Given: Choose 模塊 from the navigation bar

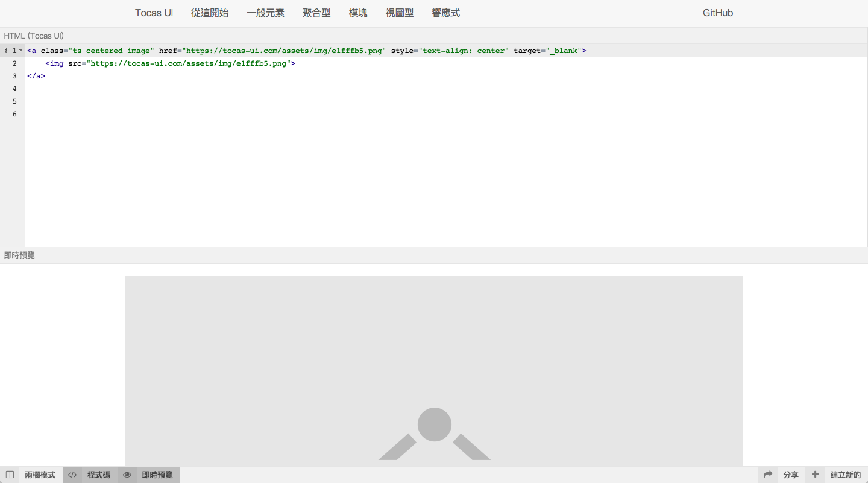Looking at the screenshot, I should [358, 13].
